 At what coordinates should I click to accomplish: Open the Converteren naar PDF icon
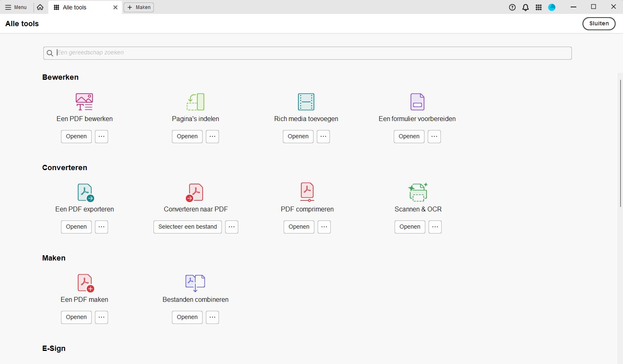195,192
